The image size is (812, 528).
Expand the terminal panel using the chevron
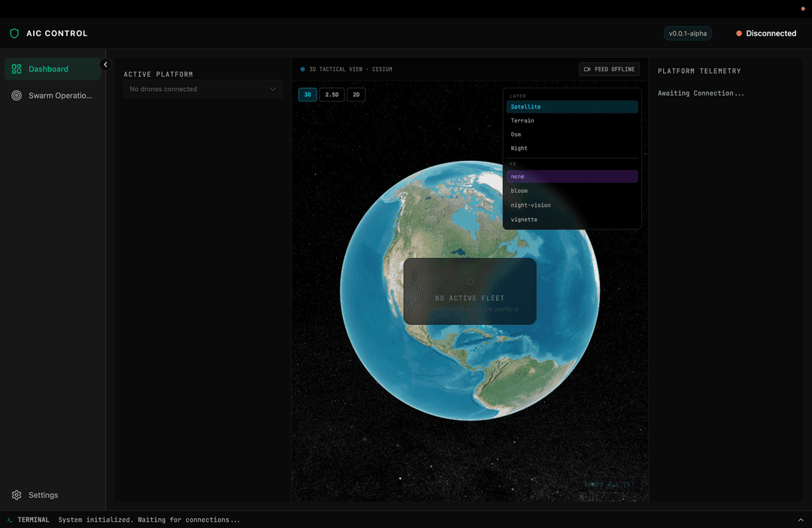point(800,520)
